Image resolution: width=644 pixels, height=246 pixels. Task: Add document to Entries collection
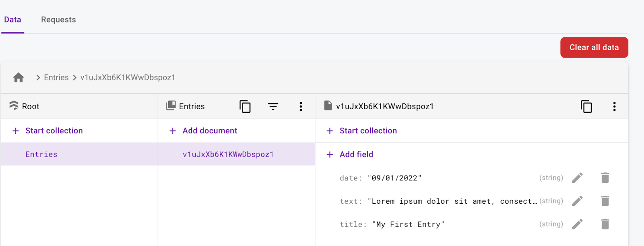click(209, 131)
